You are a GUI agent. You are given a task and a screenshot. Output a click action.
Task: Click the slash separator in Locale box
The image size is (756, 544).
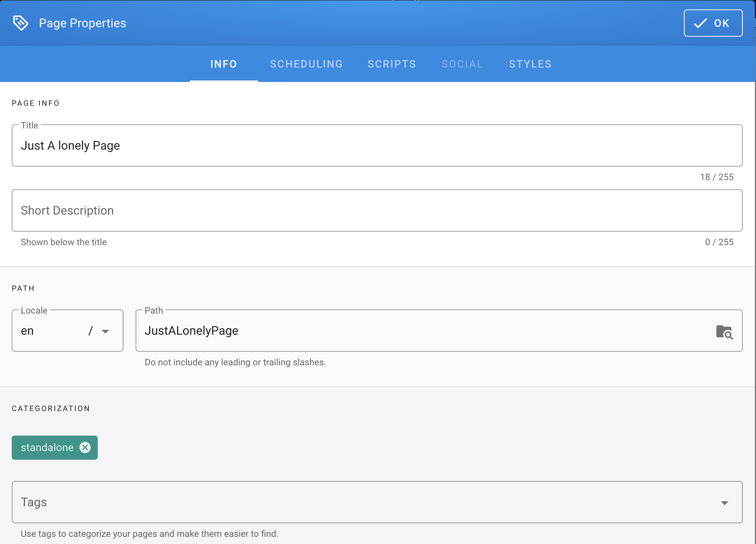(x=91, y=331)
